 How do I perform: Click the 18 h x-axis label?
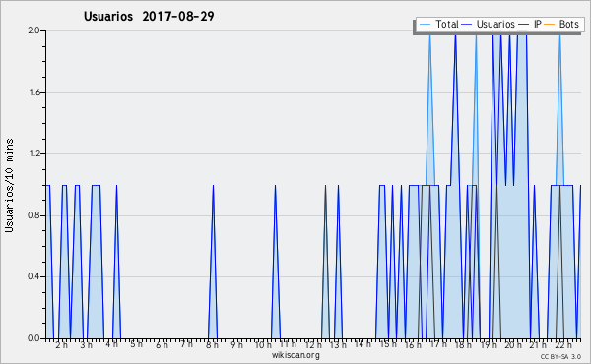[x=463, y=345]
